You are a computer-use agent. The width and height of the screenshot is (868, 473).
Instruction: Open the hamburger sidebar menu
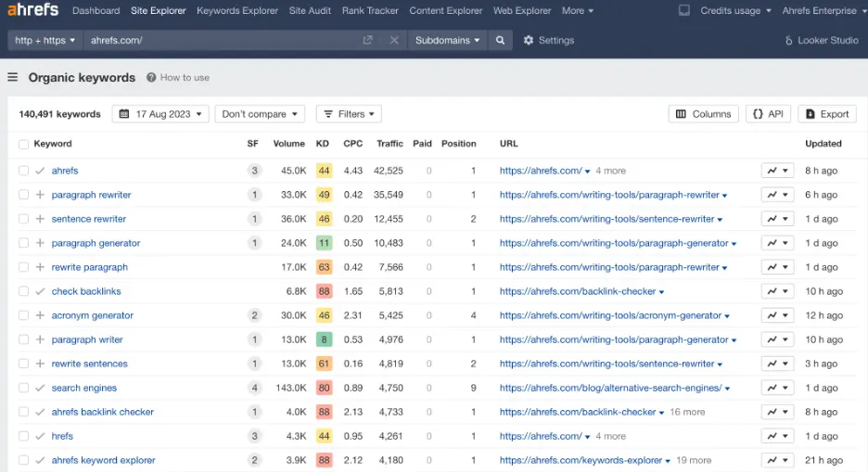tap(13, 78)
